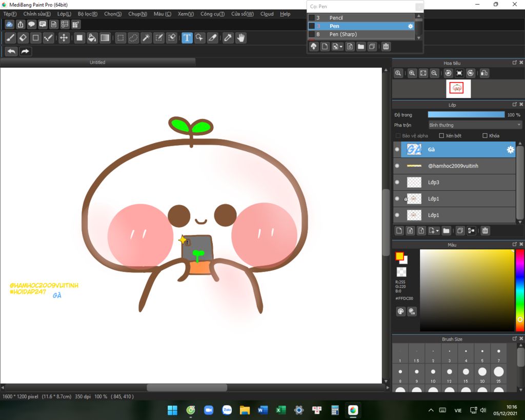Hide the Lớp3 layer
Screen dimensions: 525x420
coord(397,182)
